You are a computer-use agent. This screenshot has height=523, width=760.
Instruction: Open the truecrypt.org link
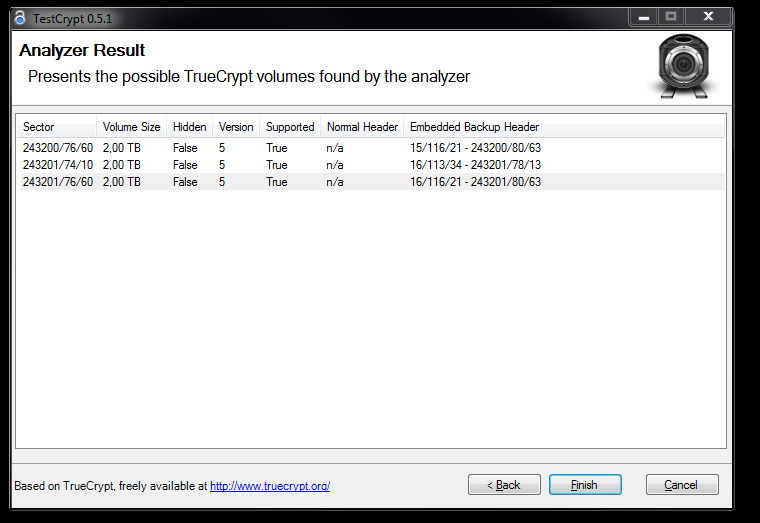270,486
